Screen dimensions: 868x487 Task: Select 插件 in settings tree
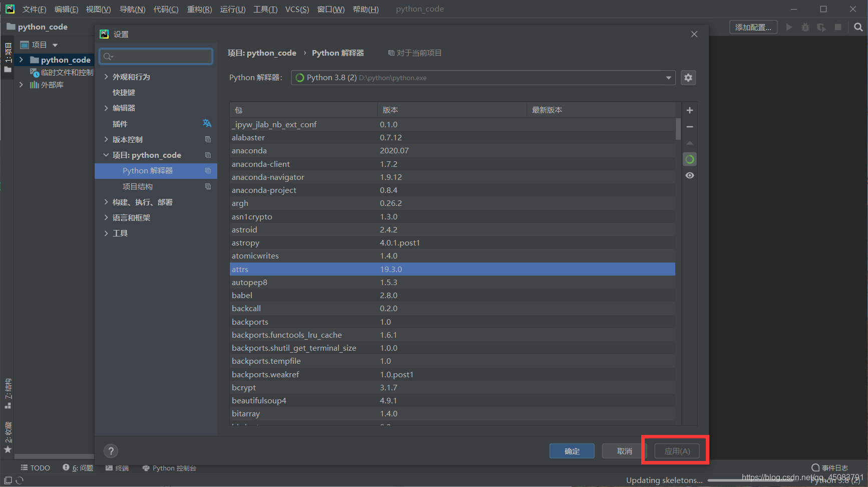(120, 124)
